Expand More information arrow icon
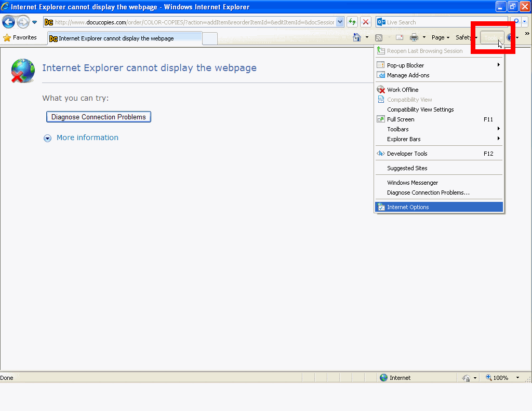The height and width of the screenshot is (411, 532). coord(47,138)
